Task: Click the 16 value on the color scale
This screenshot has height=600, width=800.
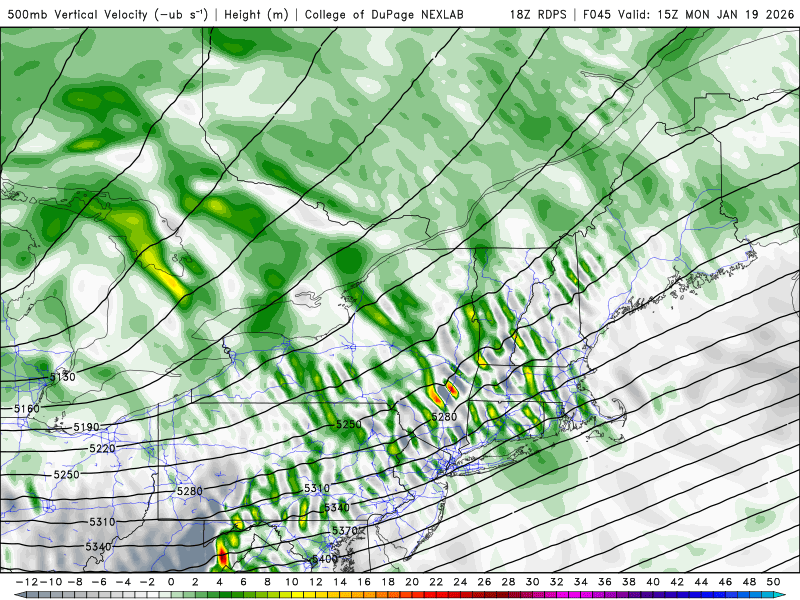Action: click(364, 582)
